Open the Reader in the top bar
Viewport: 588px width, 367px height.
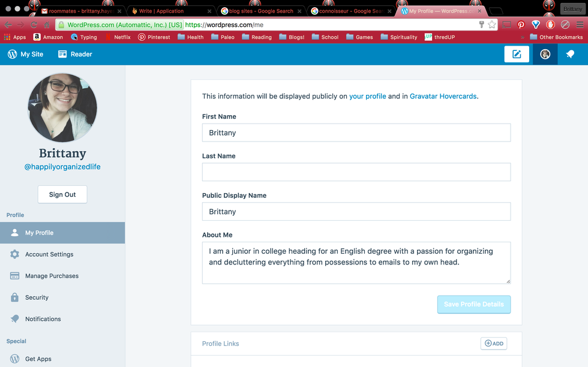tap(75, 54)
